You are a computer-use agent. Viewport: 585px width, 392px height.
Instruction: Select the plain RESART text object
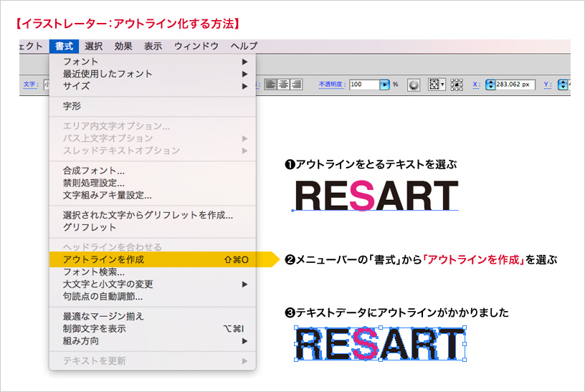376,196
